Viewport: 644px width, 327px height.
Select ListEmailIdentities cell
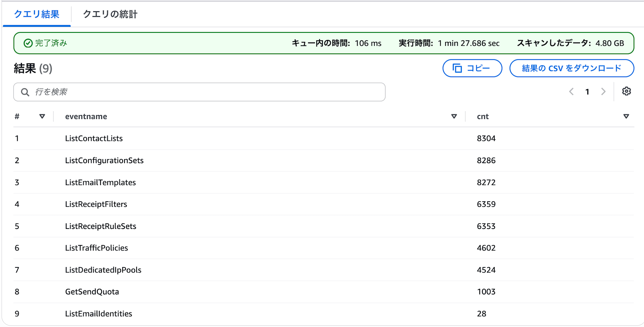(x=99, y=314)
